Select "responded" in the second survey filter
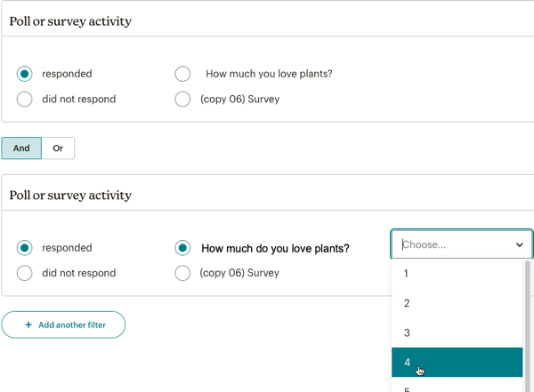This screenshot has width=534, height=392. tap(25, 248)
